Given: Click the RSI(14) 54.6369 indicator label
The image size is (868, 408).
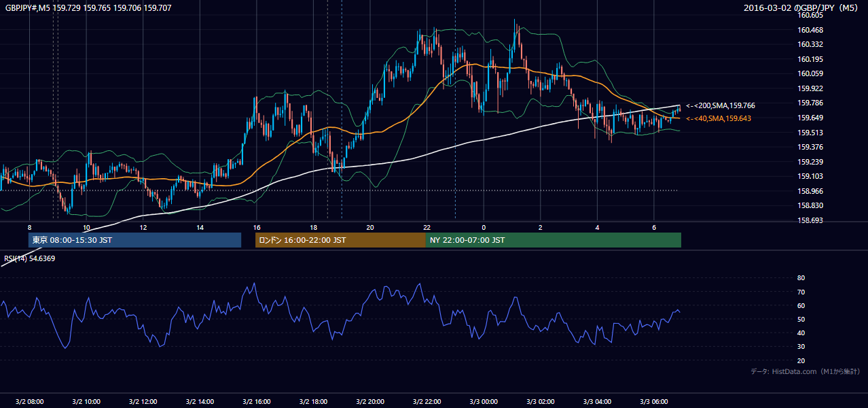Looking at the screenshot, I should click(x=30, y=258).
